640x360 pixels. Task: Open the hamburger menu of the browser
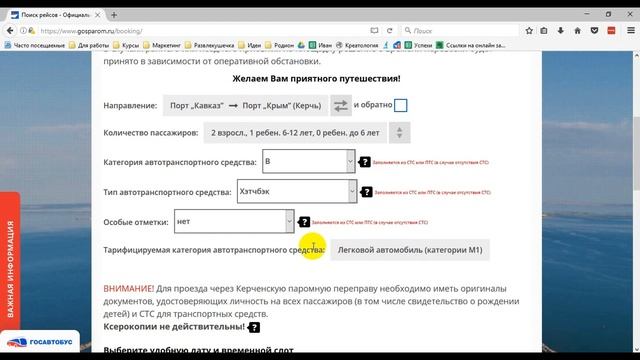(x=631, y=31)
